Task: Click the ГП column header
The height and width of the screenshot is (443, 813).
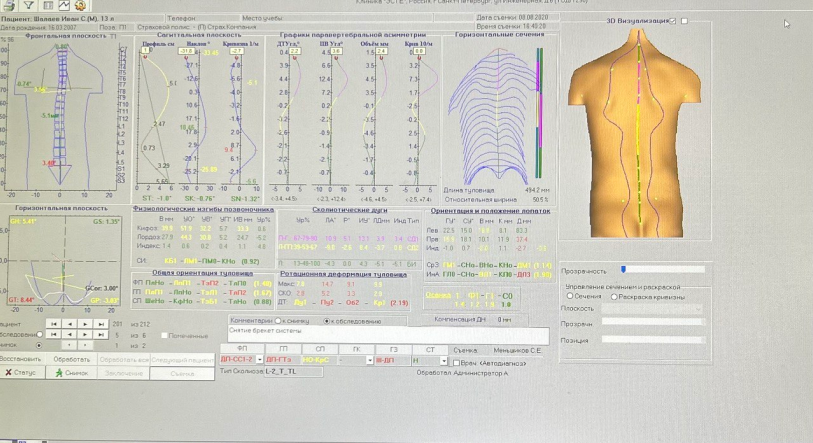Action: tap(283, 349)
